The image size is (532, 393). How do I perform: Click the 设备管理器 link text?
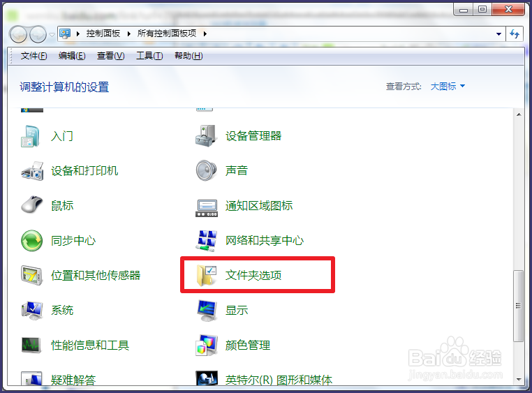(253, 136)
